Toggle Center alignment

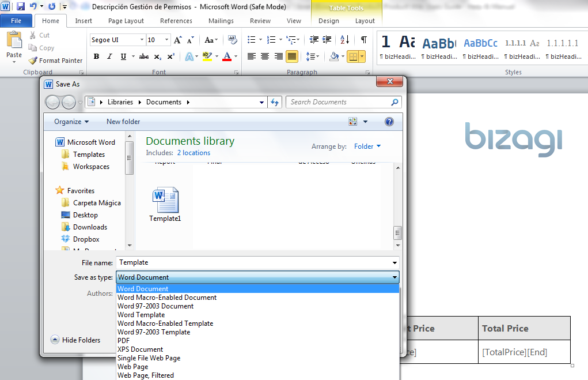pos(265,57)
